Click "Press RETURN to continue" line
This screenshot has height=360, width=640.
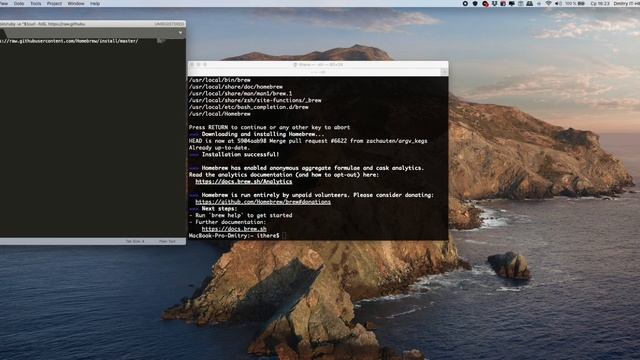click(x=269, y=127)
